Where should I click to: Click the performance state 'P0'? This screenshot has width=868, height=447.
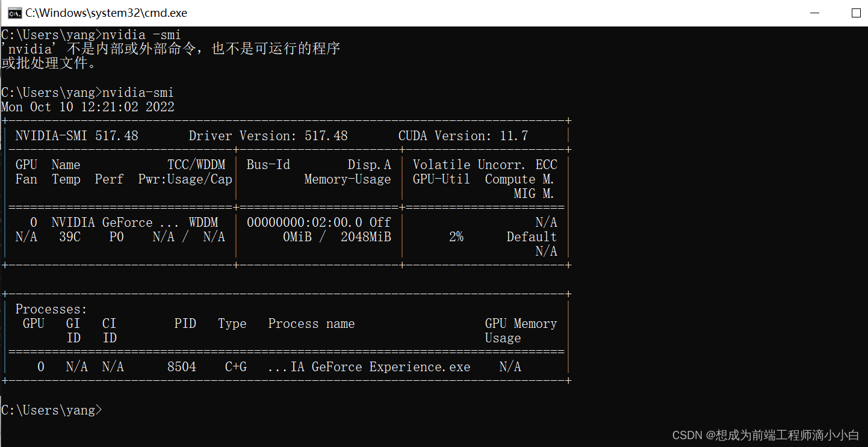[116, 237]
